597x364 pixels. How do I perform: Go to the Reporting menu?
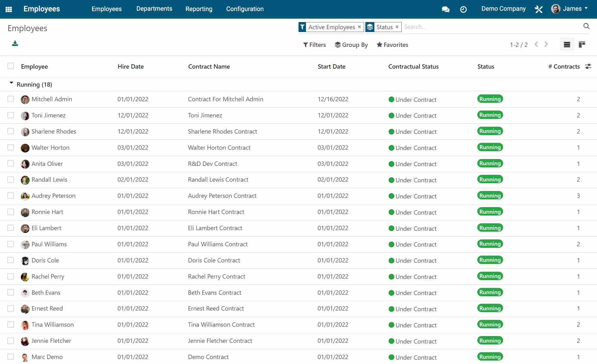(x=199, y=9)
